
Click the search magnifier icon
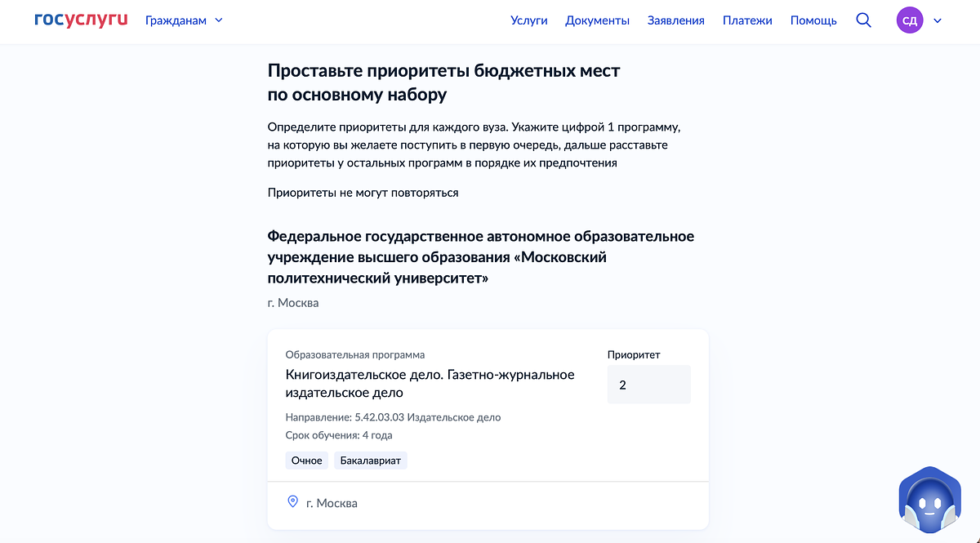863,20
